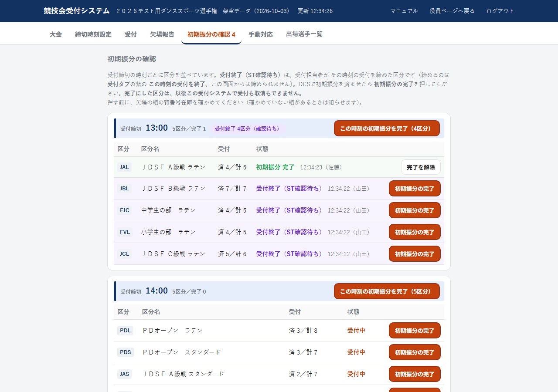Open the 受付 tab
This screenshot has height=392, width=558.
pyautogui.click(x=131, y=34)
